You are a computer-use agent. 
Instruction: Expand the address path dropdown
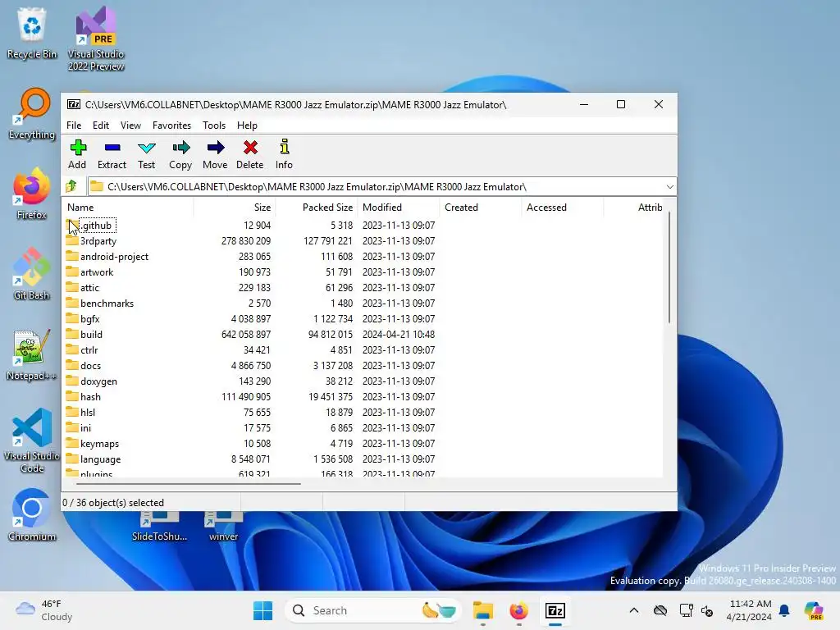click(669, 186)
